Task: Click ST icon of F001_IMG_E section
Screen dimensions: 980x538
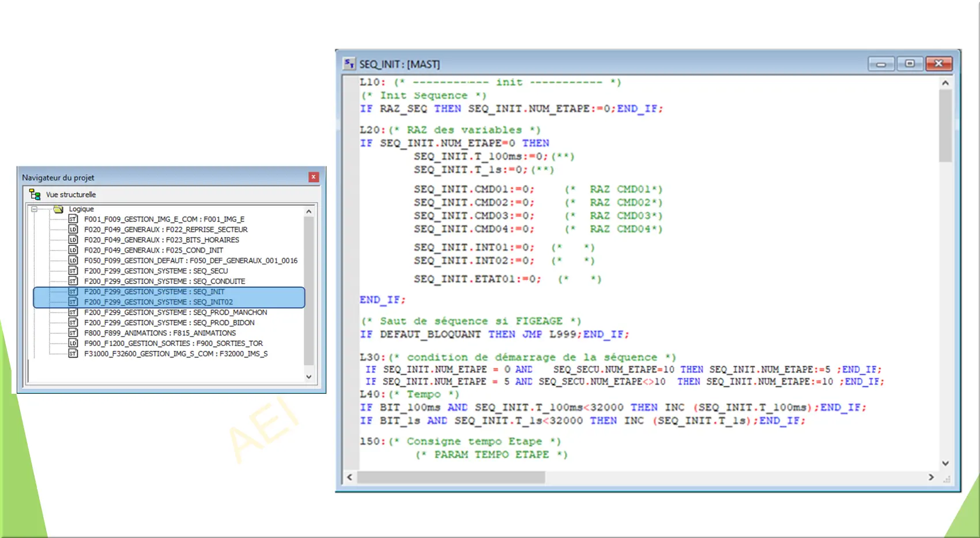Action: 73,219
